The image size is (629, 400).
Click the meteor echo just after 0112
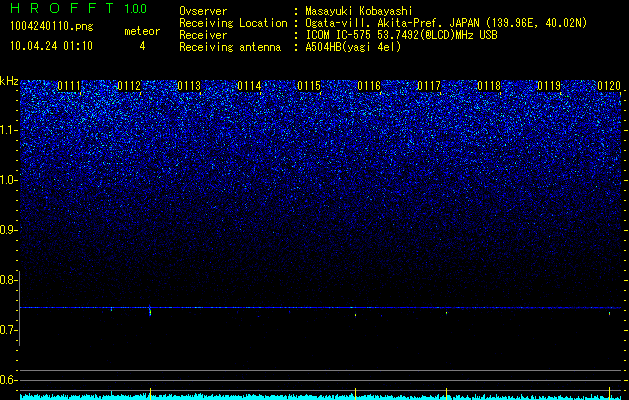point(150,311)
